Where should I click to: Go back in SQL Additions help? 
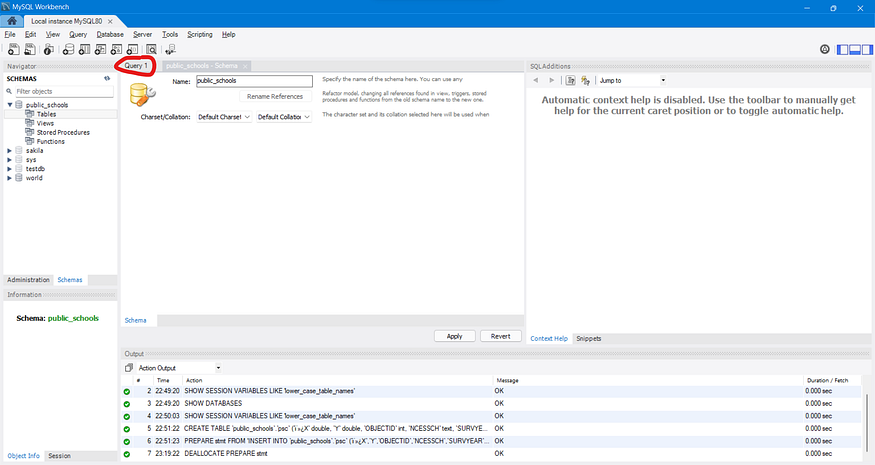(x=536, y=80)
